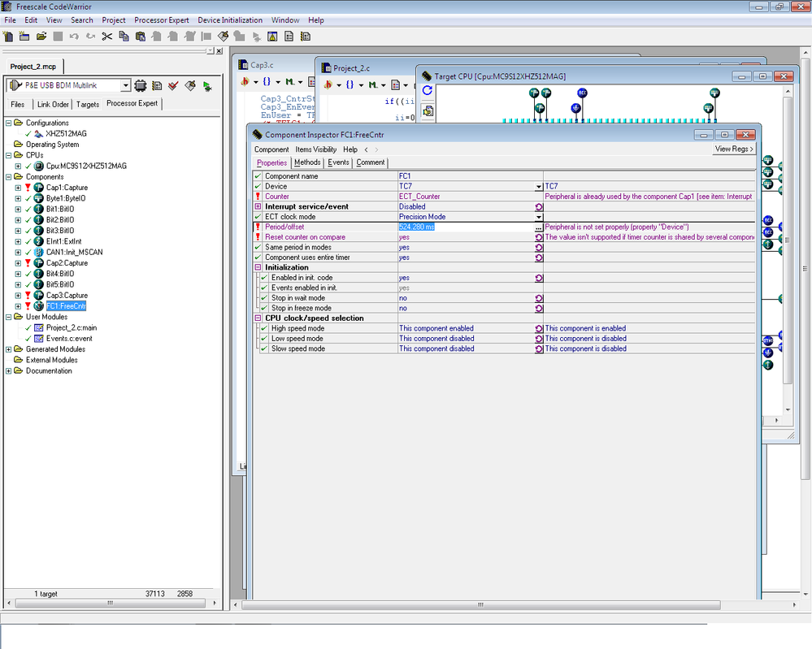Click the Cut scissors toolbar icon
Viewport: 812px width, 649px height.
click(107, 37)
